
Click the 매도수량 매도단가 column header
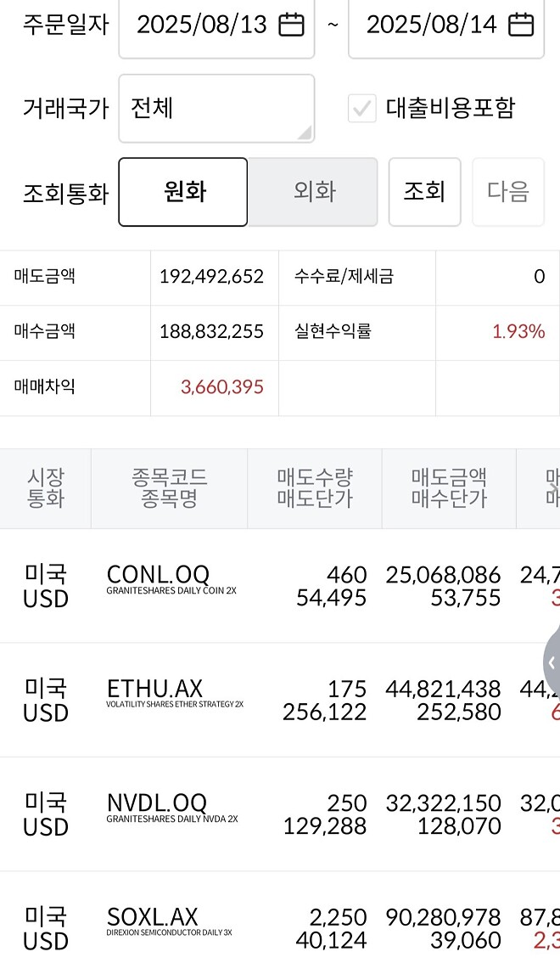pos(315,487)
